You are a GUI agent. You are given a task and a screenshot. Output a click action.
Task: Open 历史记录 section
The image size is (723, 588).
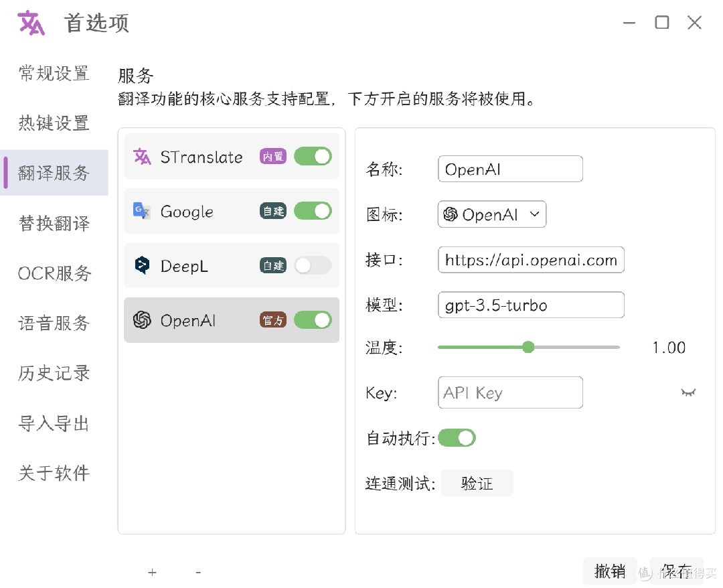(x=54, y=373)
